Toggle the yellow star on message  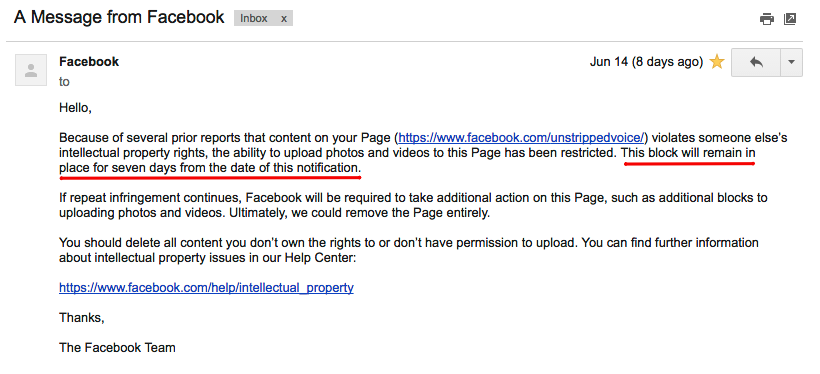717,62
